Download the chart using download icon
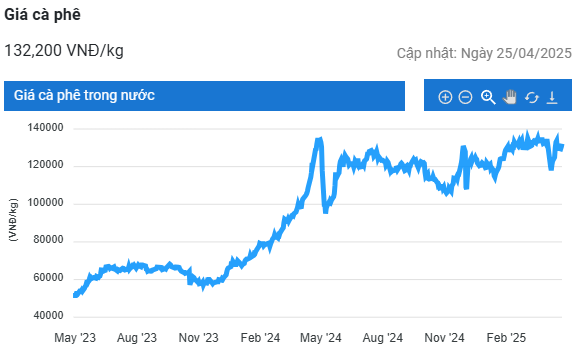The image size is (581, 361). [552, 97]
